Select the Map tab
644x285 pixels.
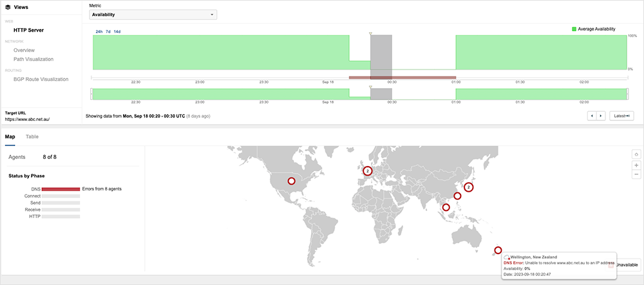pos(10,136)
